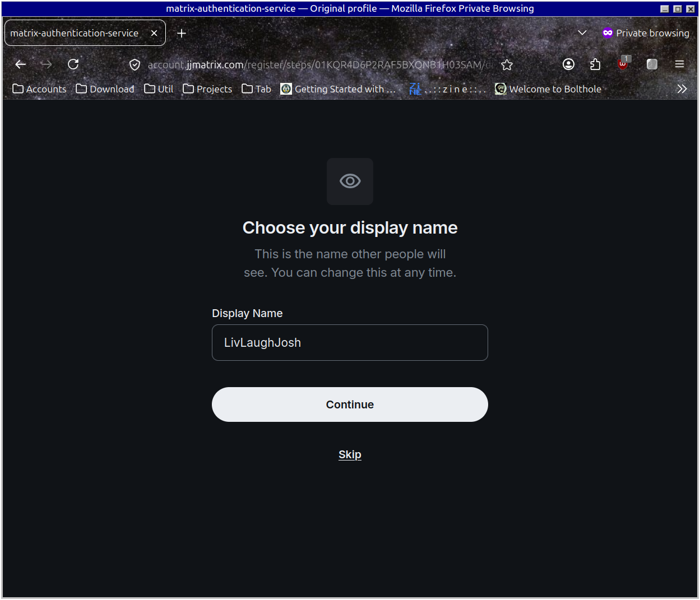Screen dimensions: 700x600
Task: Select the matrix-authentication-service tab
Action: point(85,33)
